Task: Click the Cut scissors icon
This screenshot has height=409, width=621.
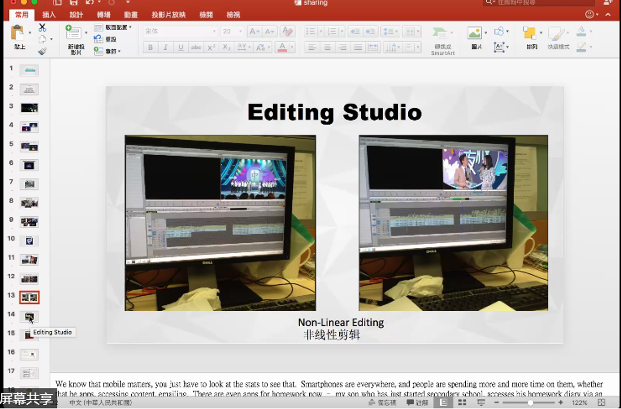Action: [42, 28]
